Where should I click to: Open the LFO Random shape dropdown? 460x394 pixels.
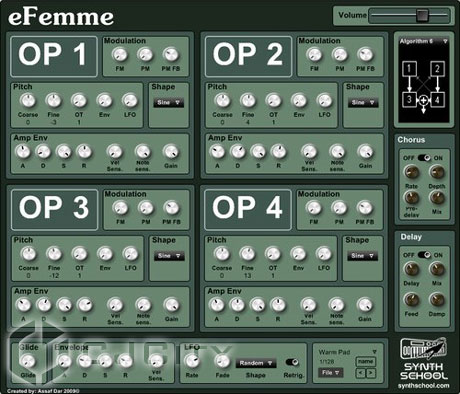pyautogui.click(x=256, y=363)
